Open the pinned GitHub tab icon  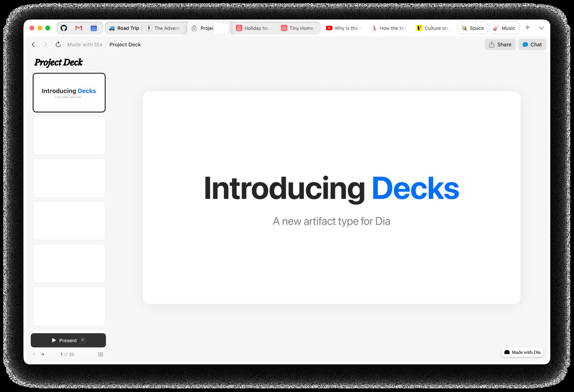(64, 28)
